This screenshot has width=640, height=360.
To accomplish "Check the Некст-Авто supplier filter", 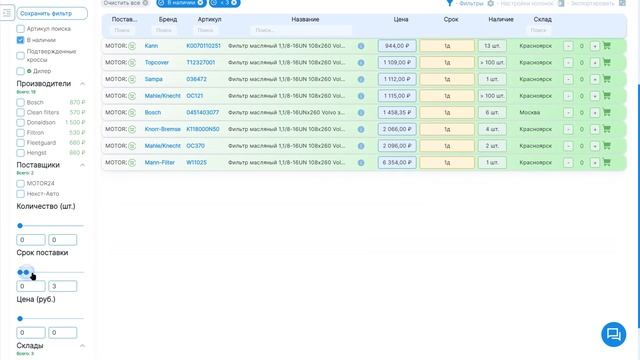I will [x=20, y=194].
